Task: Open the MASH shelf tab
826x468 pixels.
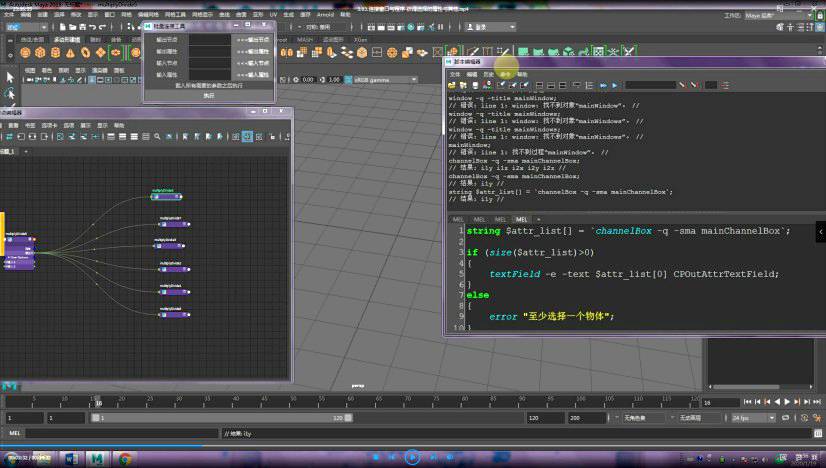Action: click(304, 40)
